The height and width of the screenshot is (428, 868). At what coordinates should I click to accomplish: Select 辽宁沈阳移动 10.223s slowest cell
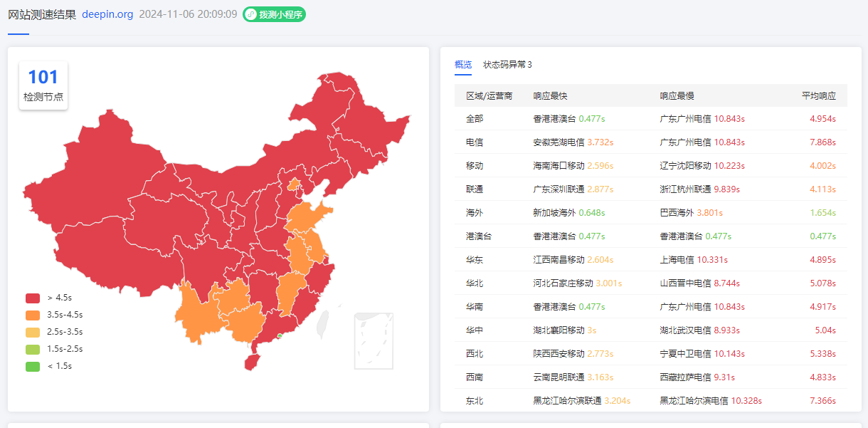702,166
